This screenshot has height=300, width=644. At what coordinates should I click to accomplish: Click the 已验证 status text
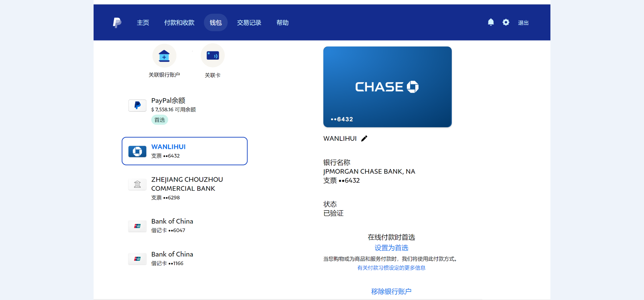click(x=333, y=213)
